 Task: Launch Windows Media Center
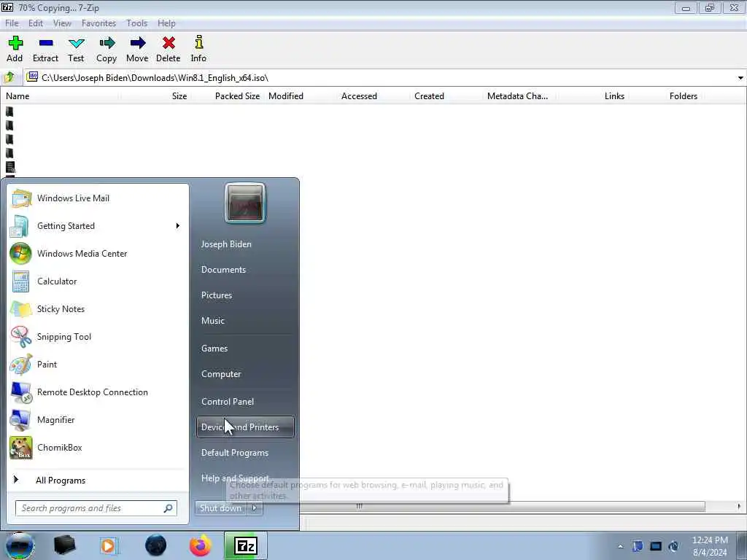tap(97, 253)
